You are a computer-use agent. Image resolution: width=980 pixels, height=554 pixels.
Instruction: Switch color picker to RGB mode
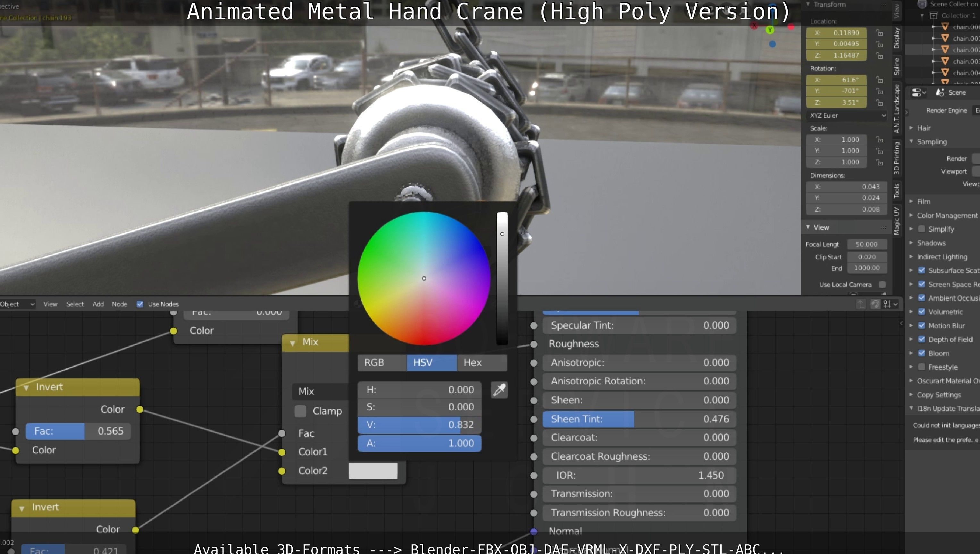click(x=382, y=363)
